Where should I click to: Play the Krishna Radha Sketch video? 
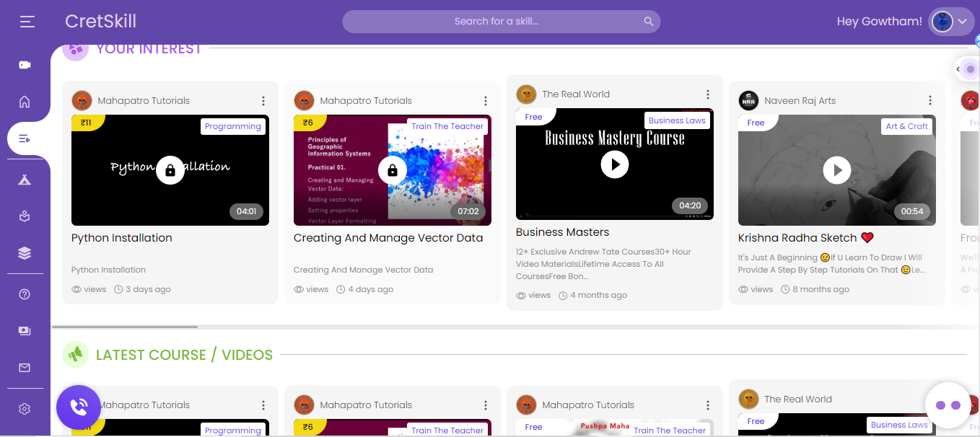pos(837,170)
